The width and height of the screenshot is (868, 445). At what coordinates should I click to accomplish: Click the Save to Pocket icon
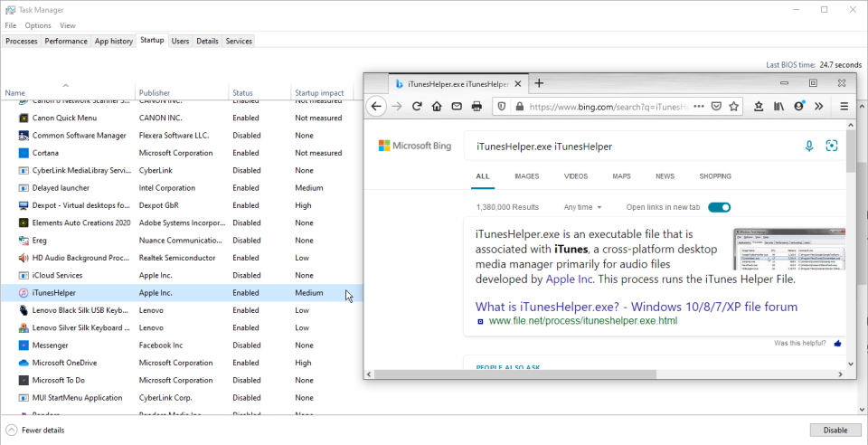click(716, 106)
